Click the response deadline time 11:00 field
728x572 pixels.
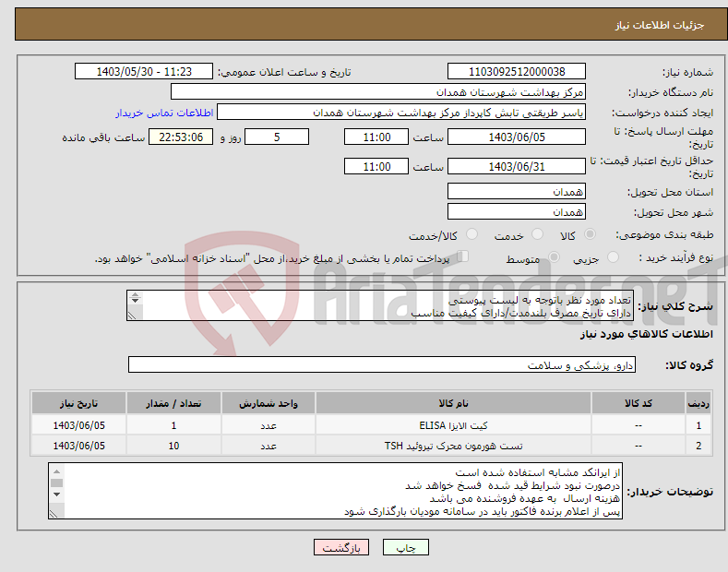point(376,137)
